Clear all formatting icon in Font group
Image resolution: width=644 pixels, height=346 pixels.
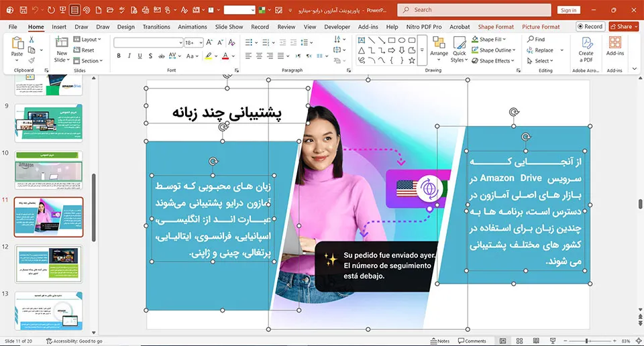pos(231,42)
